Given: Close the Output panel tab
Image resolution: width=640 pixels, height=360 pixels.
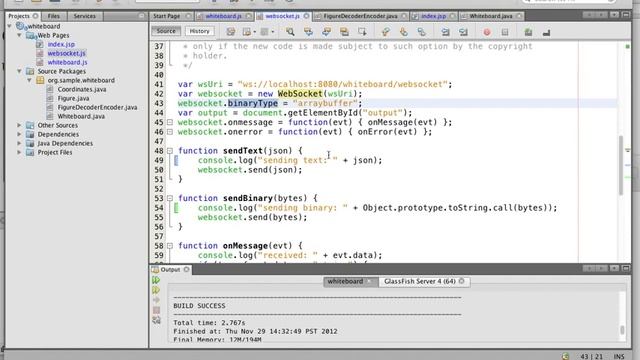Looking at the screenshot, I should pos(187,269).
